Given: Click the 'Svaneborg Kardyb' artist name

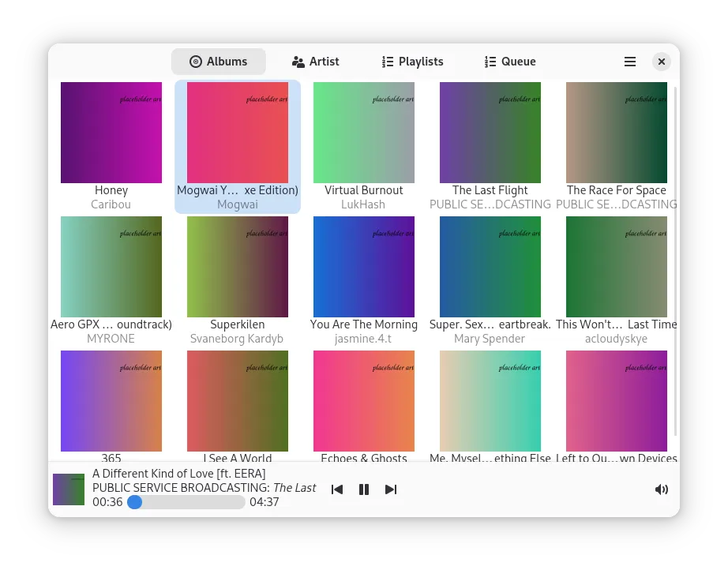Looking at the screenshot, I should (x=237, y=339).
